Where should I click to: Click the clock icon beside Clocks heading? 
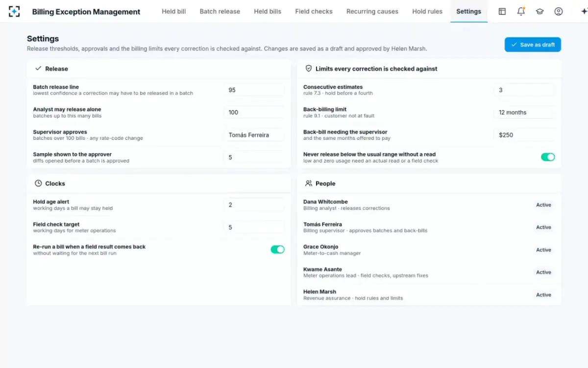point(38,184)
